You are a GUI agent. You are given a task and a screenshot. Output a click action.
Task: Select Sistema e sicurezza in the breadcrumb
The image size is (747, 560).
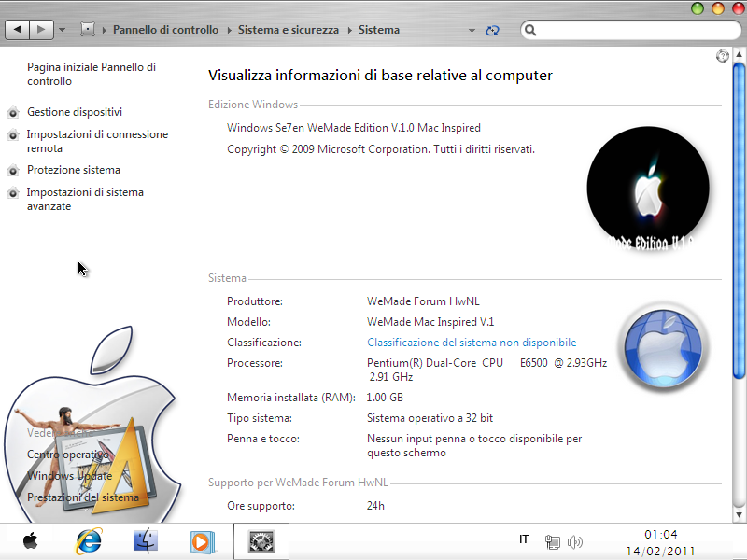[x=289, y=30]
